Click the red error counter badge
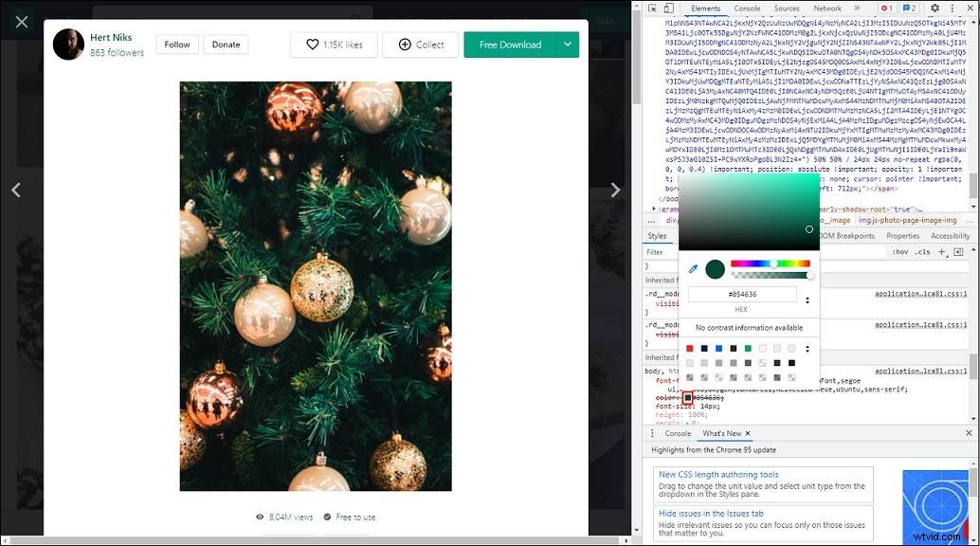The image size is (980, 546). 885,8
